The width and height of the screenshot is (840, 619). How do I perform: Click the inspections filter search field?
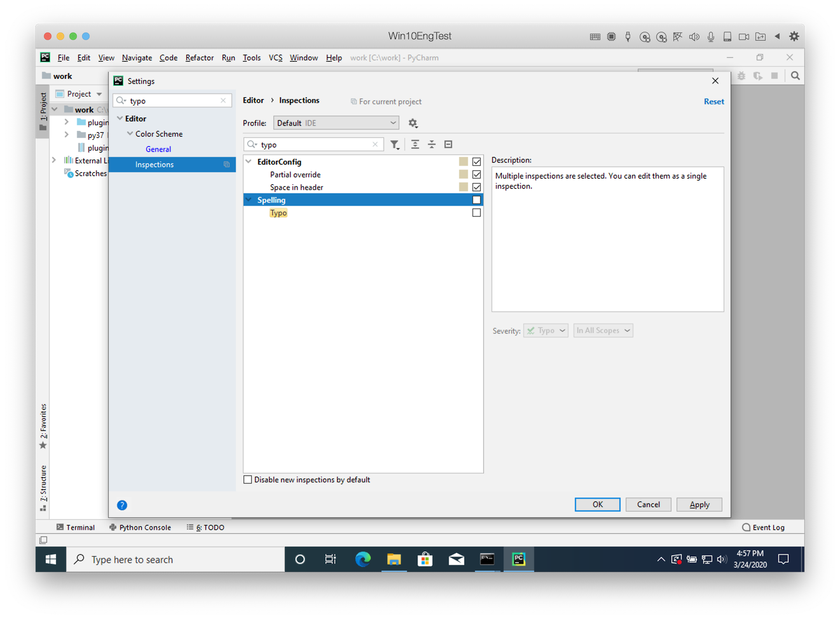tap(314, 144)
